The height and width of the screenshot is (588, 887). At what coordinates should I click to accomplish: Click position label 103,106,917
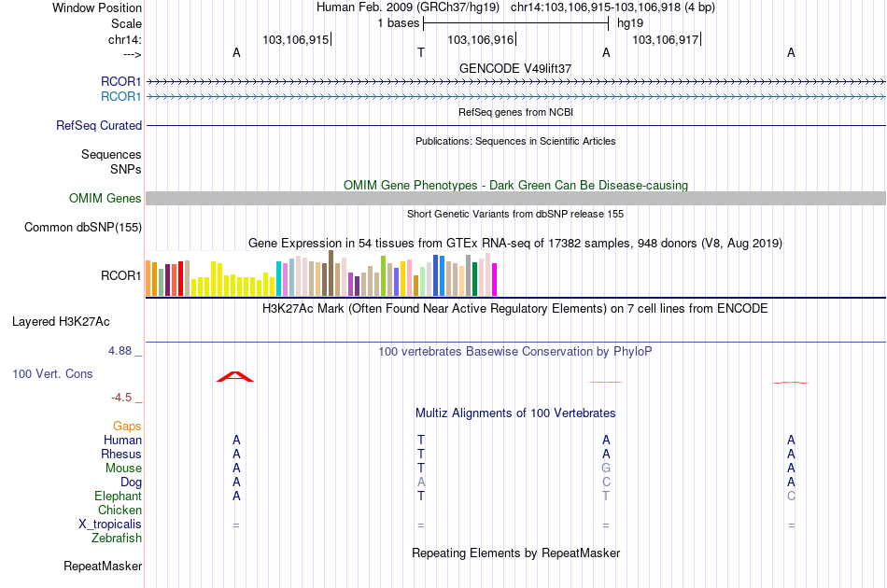point(665,39)
